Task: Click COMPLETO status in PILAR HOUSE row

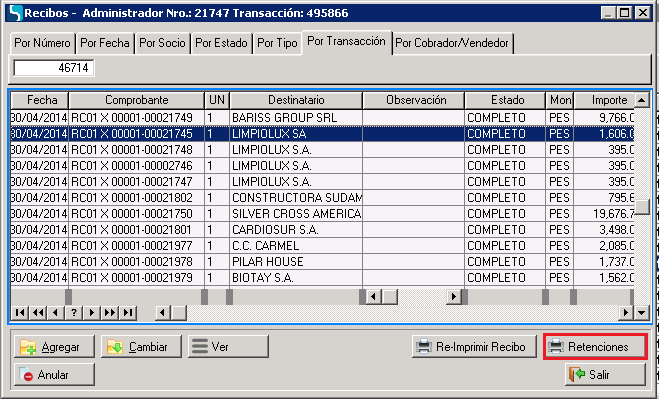Action: (x=505, y=262)
